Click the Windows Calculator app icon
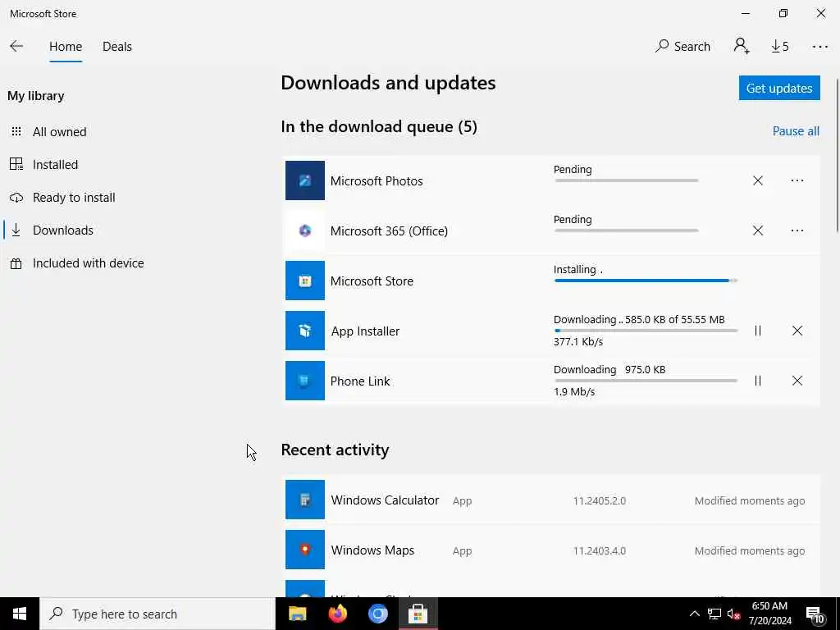The image size is (840, 630). click(305, 500)
